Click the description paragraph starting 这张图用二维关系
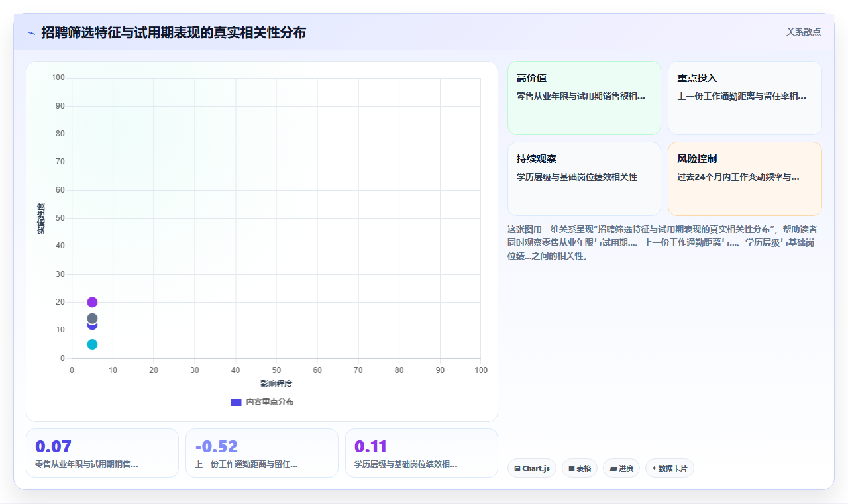Image resolution: width=848 pixels, height=504 pixels. tap(662, 242)
